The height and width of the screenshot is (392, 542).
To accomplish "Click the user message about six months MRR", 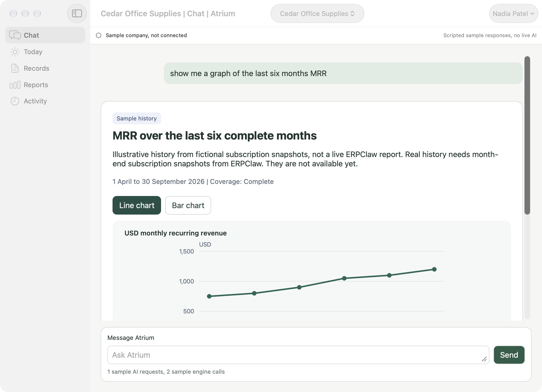I will [343, 73].
